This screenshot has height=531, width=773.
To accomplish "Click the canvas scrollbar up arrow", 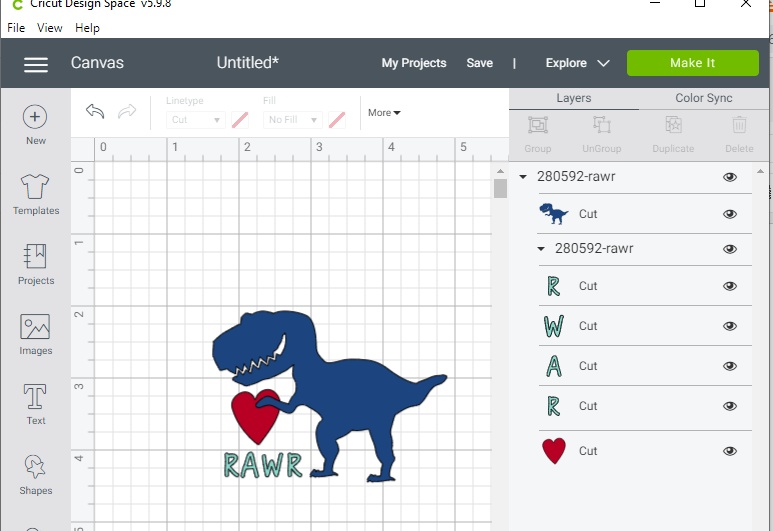I will [500, 171].
